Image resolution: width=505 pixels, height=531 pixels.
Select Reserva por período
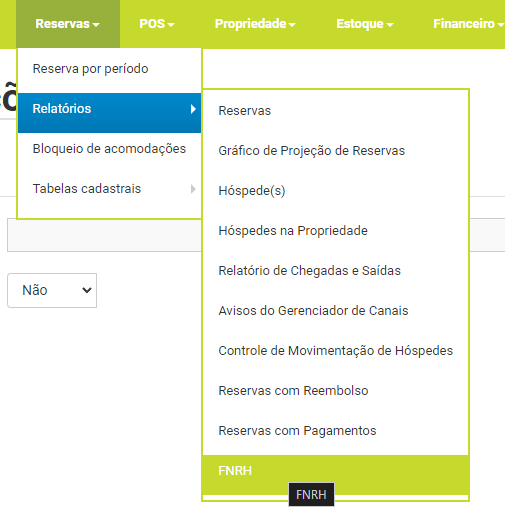pos(109,69)
